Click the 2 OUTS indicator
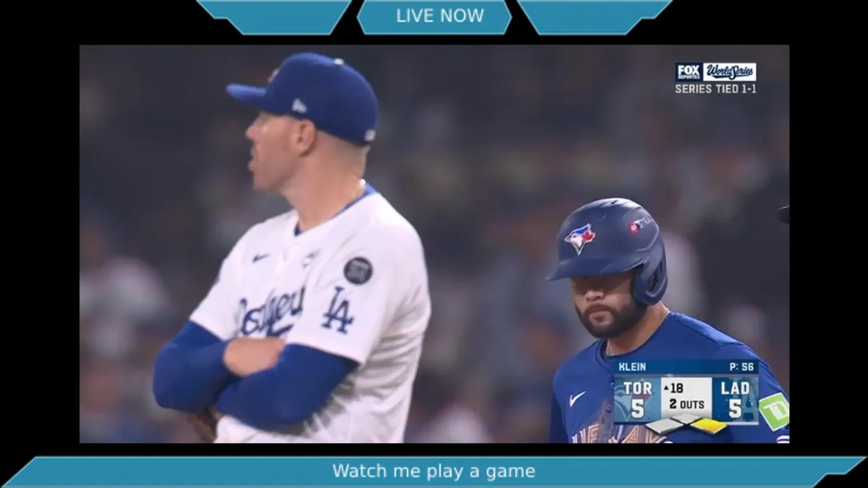The image size is (868, 488). coord(686,405)
